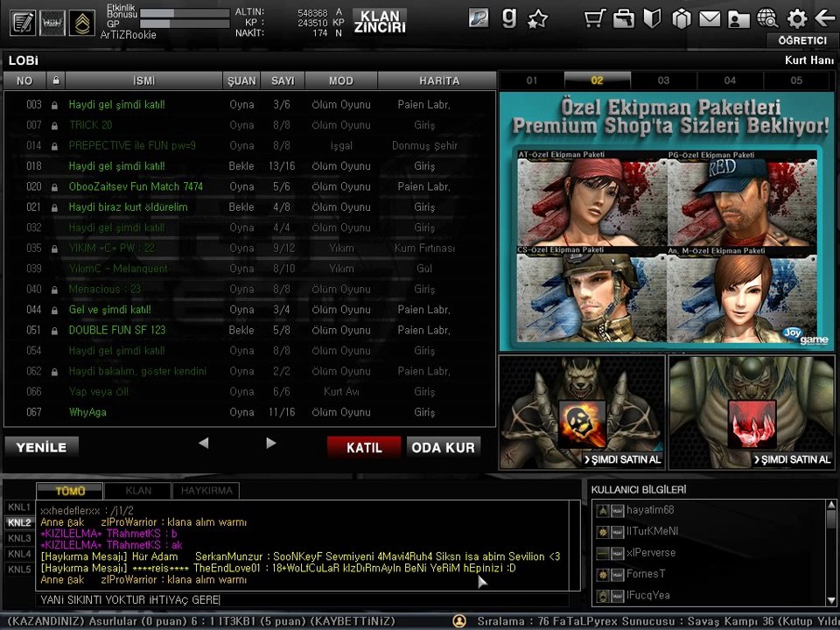Sort rooms by HARİTA column header
840x630 pixels.
(437, 80)
